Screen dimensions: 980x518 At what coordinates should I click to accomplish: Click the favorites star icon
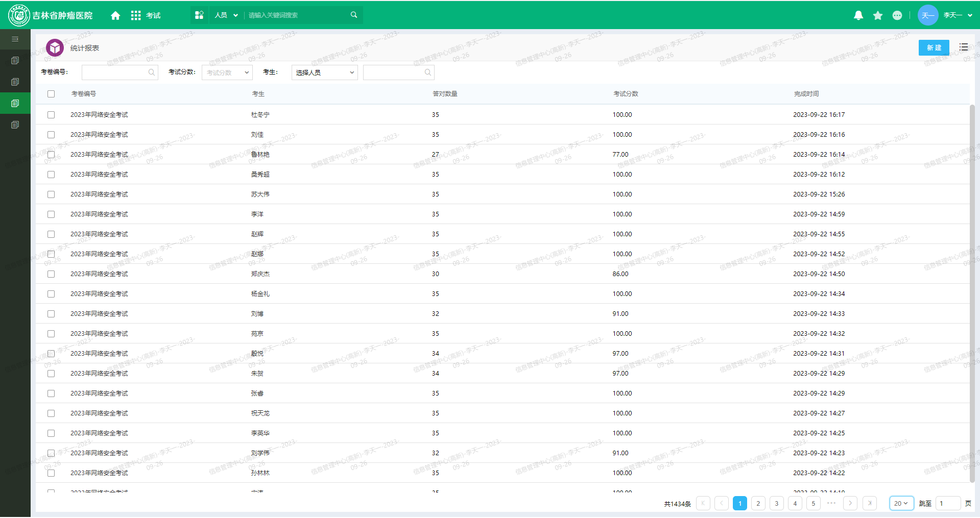878,15
